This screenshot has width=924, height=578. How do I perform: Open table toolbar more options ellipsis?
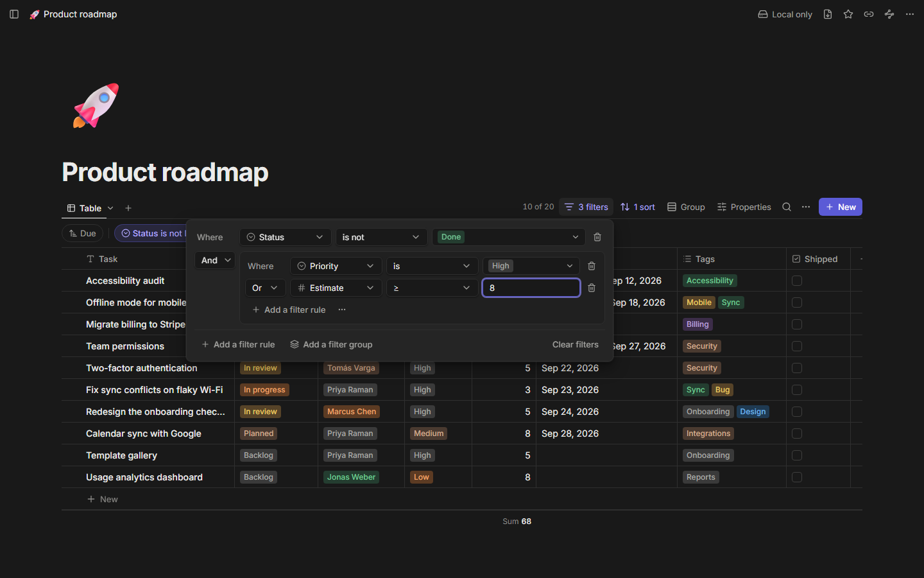[806, 207]
